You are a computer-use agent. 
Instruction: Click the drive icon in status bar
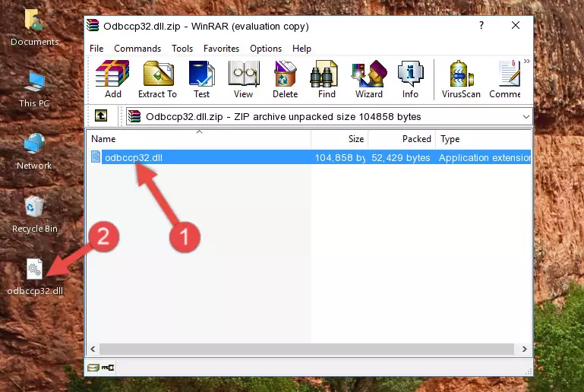[93, 368]
